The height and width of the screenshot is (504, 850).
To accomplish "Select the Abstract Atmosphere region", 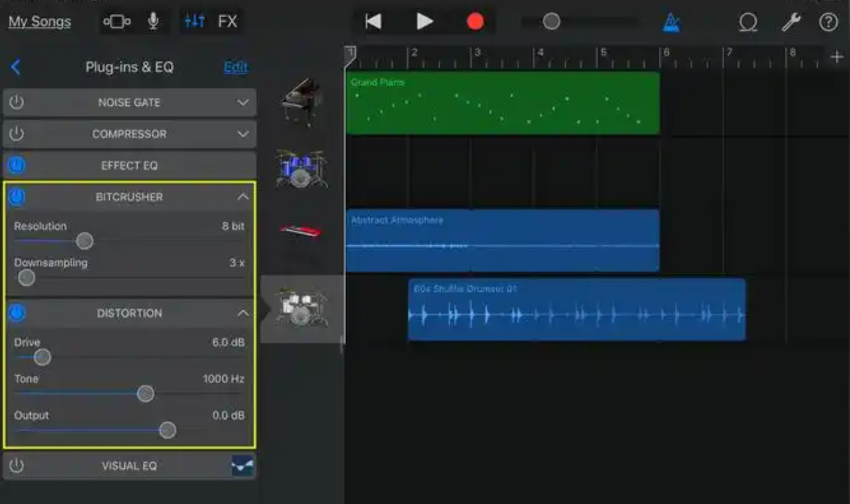I will 503,240.
